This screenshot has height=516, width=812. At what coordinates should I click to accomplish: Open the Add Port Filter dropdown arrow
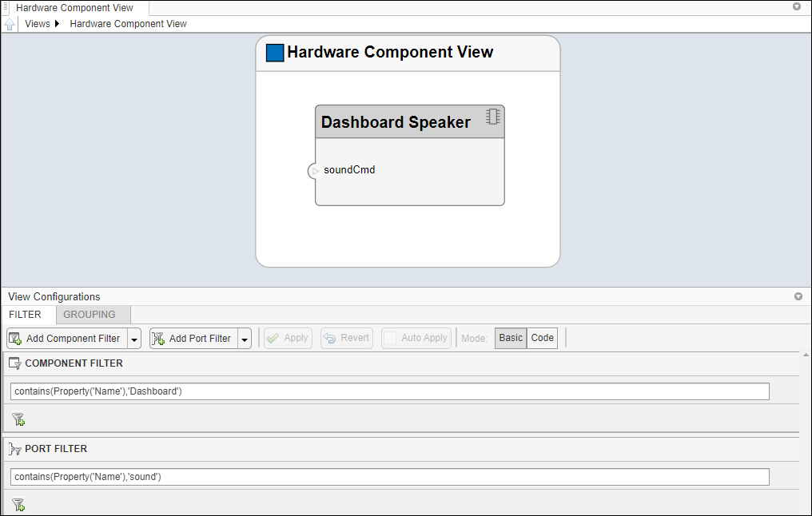[245, 339]
